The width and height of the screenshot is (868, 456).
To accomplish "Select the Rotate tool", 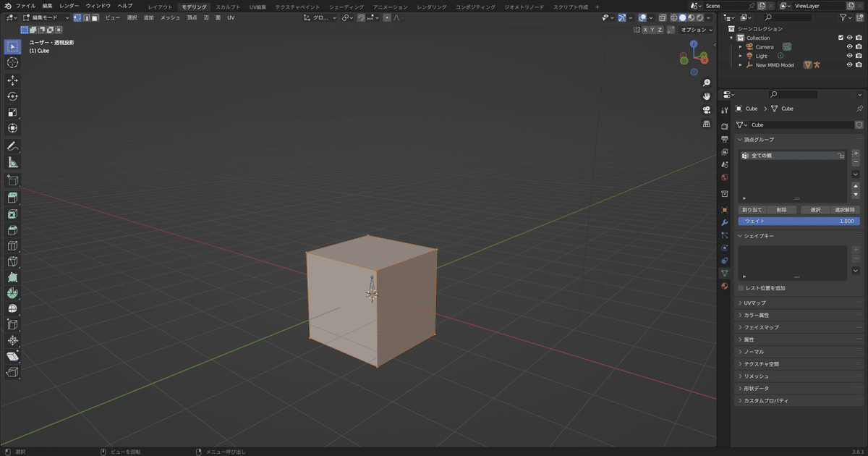I will point(12,96).
